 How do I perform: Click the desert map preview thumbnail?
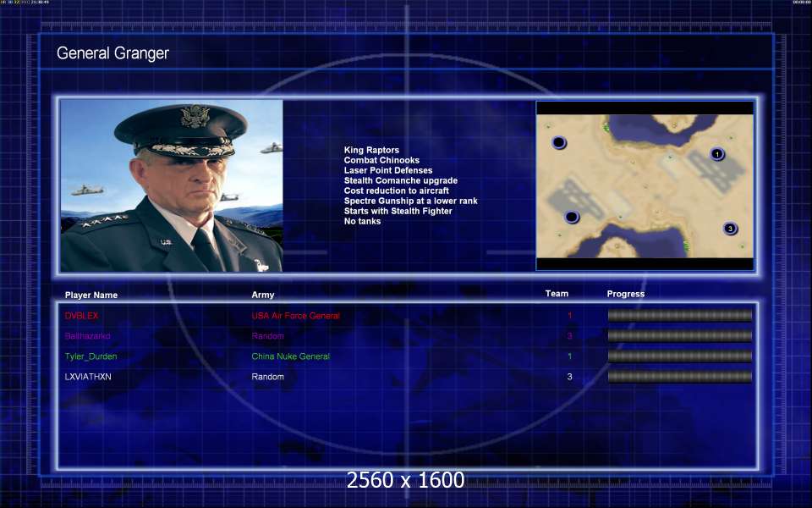645,185
